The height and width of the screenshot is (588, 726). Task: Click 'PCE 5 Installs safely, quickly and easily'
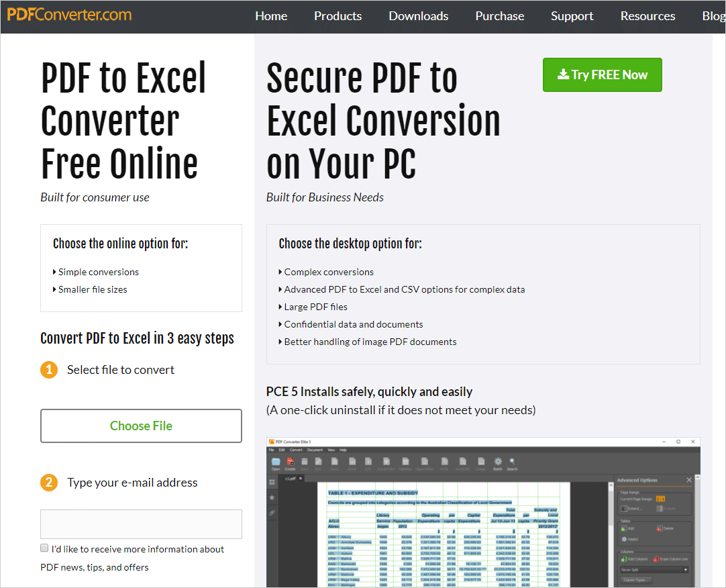[x=370, y=392]
